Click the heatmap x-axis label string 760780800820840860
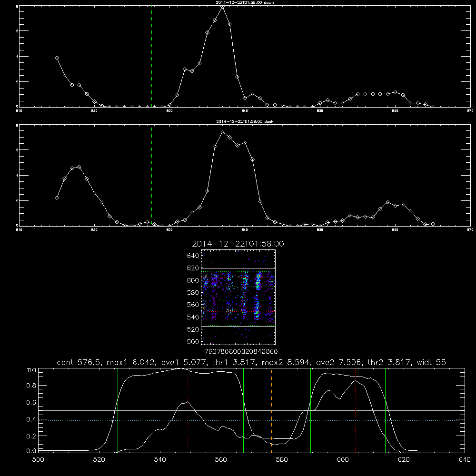This screenshot has height=476, width=476. [x=241, y=352]
